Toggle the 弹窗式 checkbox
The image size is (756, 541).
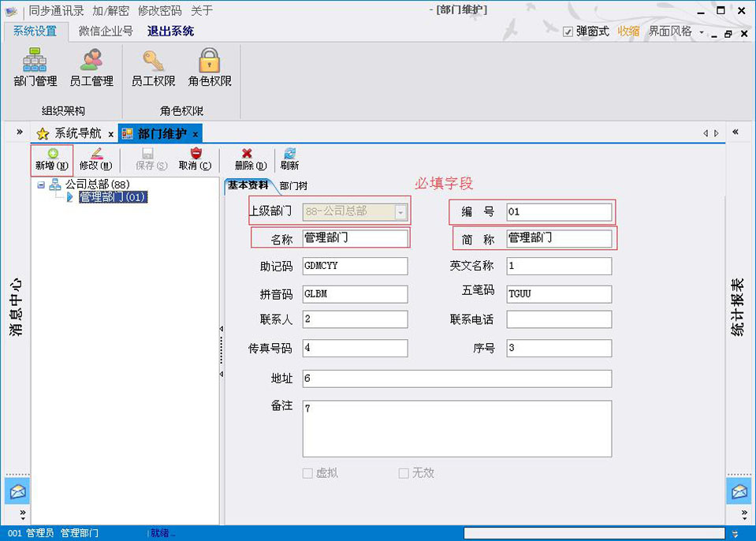coord(568,32)
